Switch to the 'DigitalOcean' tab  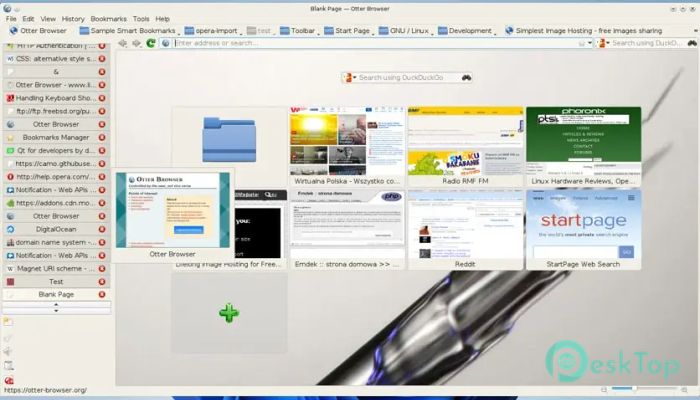click(56, 229)
